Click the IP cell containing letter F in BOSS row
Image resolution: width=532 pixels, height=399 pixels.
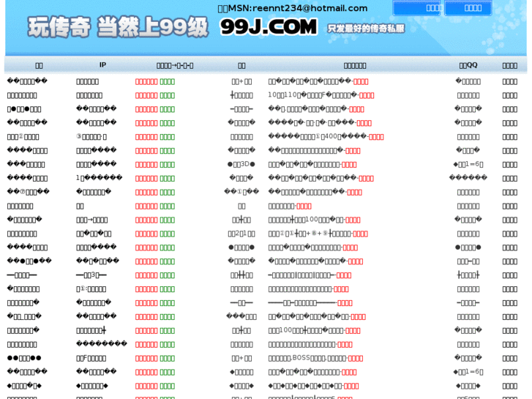(x=91, y=358)
